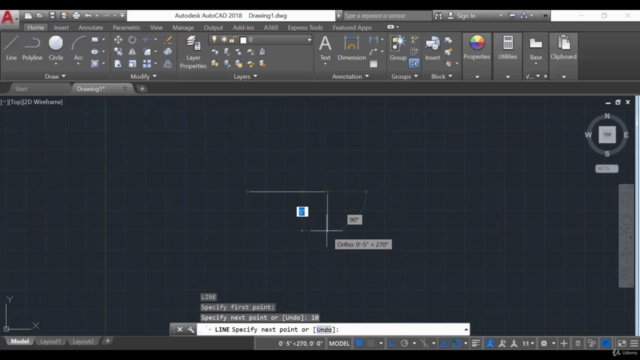Click the Undo arrow in quick access
640x360 pixels.
click(88, 16)
